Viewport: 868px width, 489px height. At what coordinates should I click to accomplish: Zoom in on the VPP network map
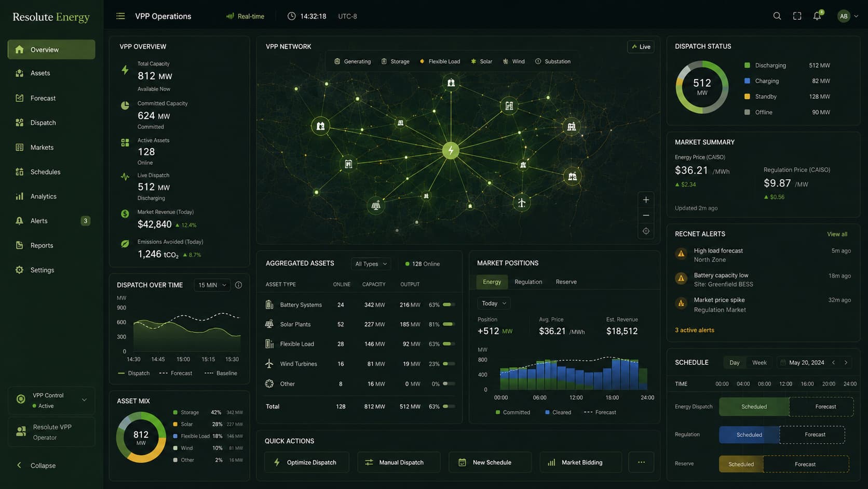click(x=646, y=200)
